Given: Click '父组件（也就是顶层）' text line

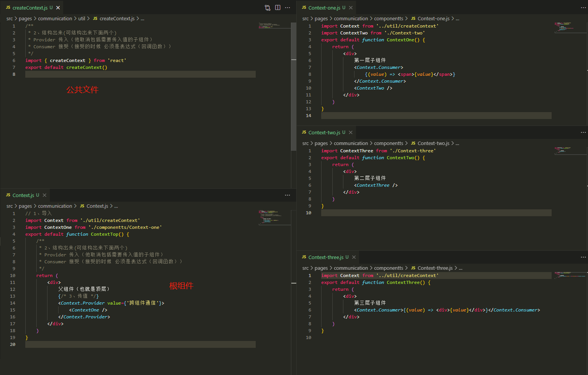Looking at the screenshot, I should [x=84, y=289].
